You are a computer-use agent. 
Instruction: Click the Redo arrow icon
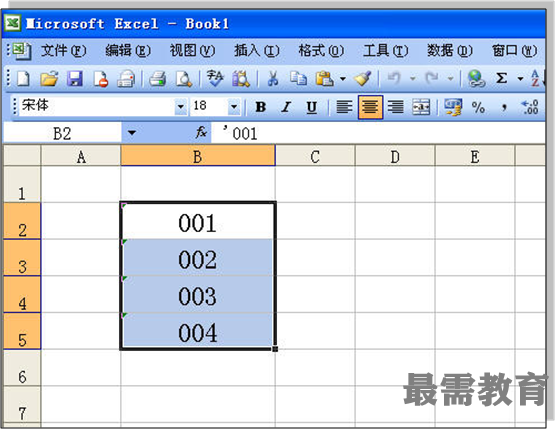[431, 78]
